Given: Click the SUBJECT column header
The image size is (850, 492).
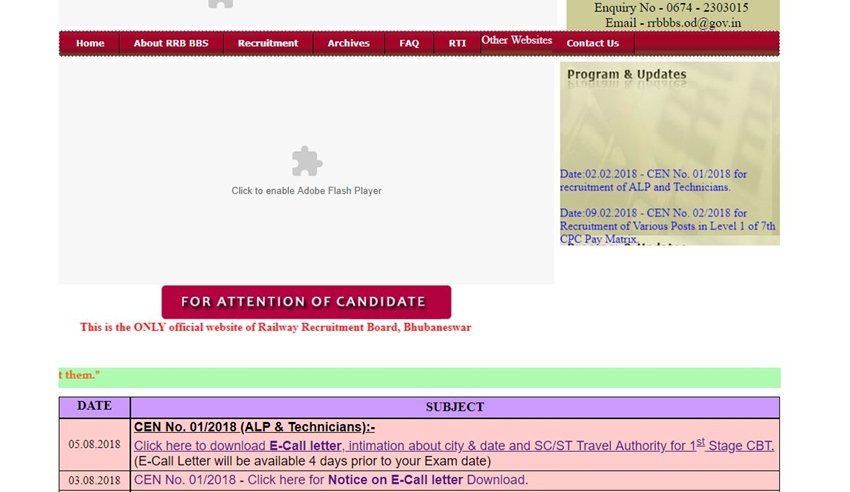Looking at the screenshot, I should [454, 407].
